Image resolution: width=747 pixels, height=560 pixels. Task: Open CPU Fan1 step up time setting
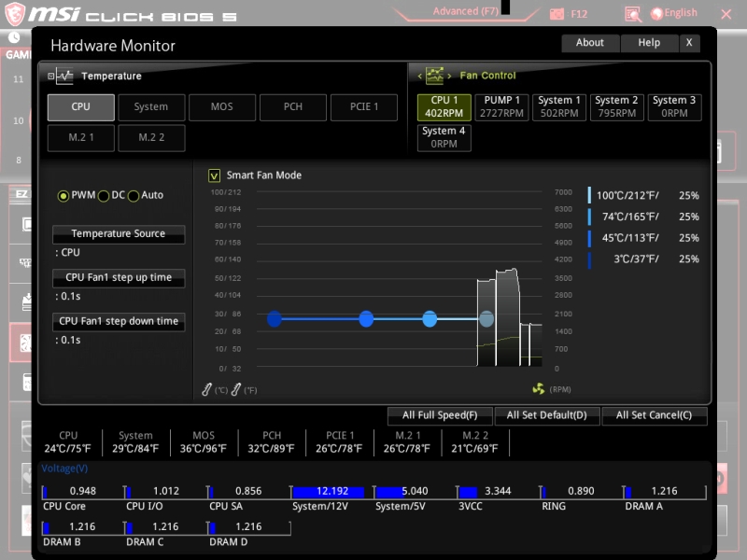pyautogui.click(x=119, y=277)
